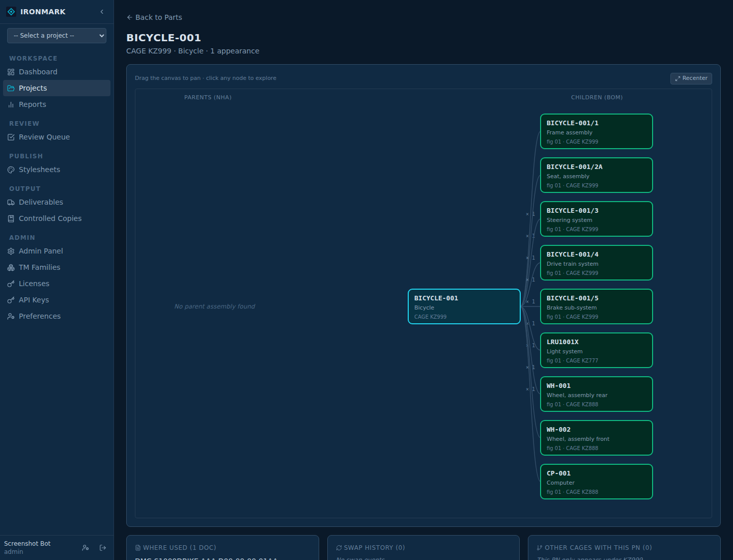Screen dimensions: 733x560
Task: Click the Screenshot Bot user name
Action: coord(27,544)
